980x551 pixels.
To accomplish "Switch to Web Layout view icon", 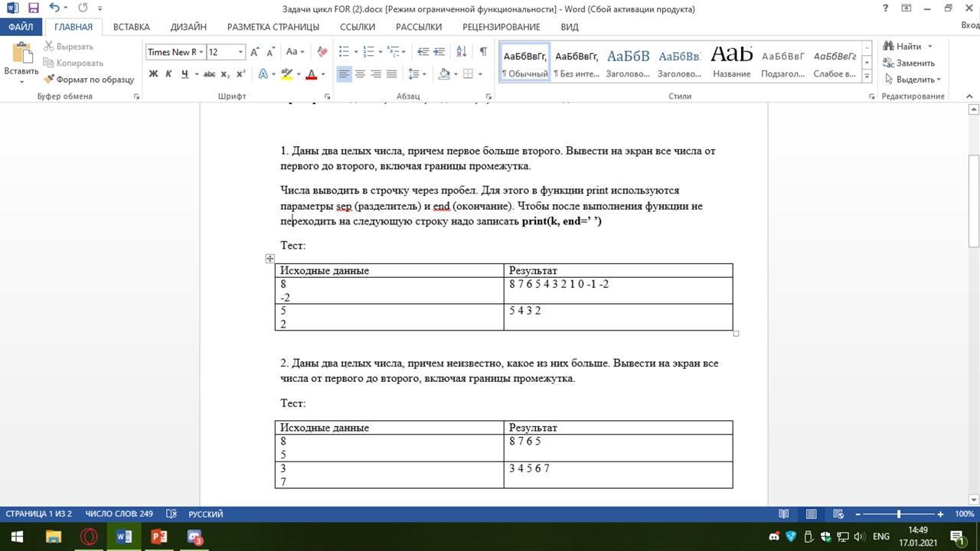I will tap(838, 514).
